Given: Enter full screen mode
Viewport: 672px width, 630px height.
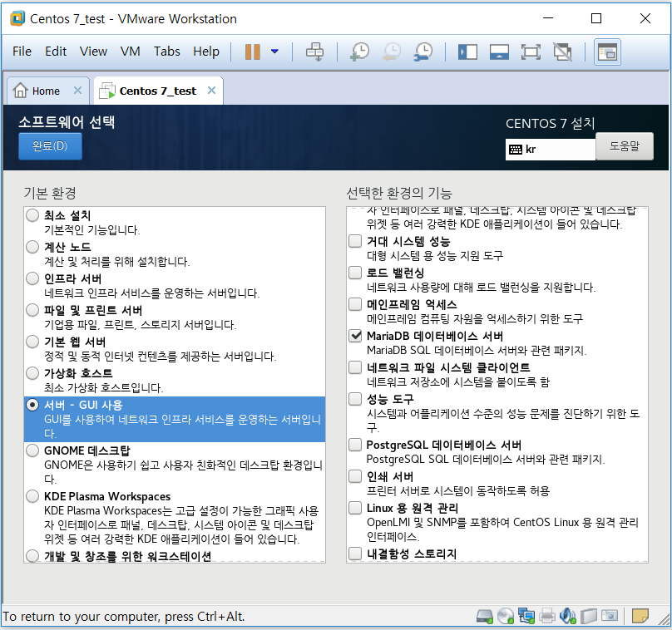Looking at the screenshot, I should [531, 52].
